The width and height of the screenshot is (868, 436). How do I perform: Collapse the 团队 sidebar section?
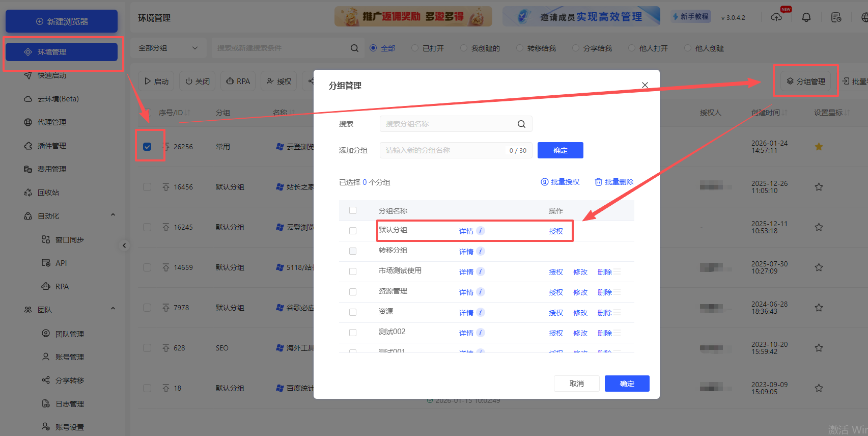tap(113, 309)
